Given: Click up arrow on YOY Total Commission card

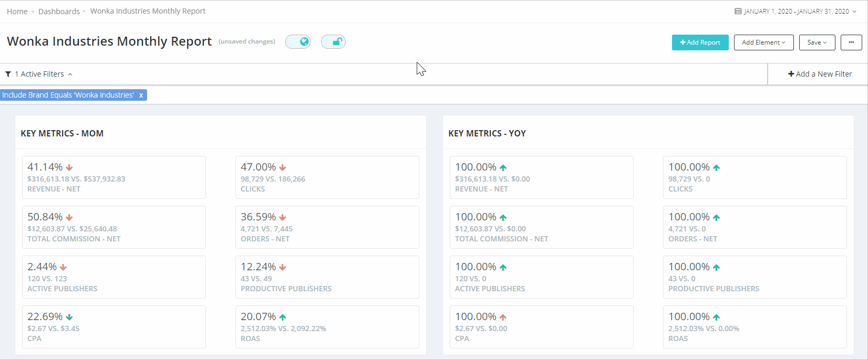Looking at the screenshot, I should 503,217.
